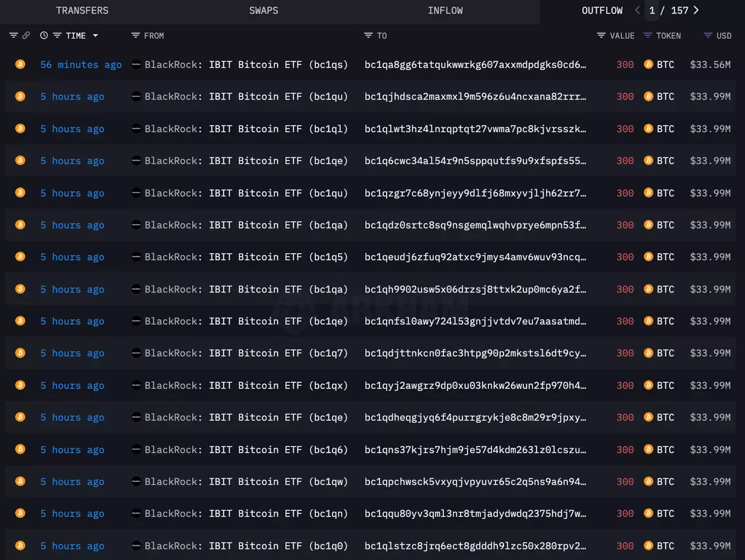Switch to the TRANSFERS tab
745x560 pixels.
point(82,11)
